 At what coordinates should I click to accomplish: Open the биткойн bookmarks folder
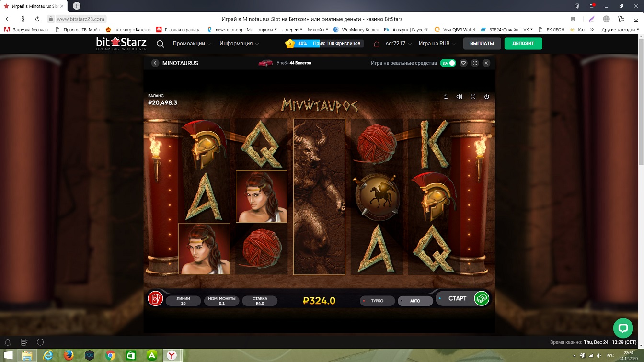(x=318, y=30)
